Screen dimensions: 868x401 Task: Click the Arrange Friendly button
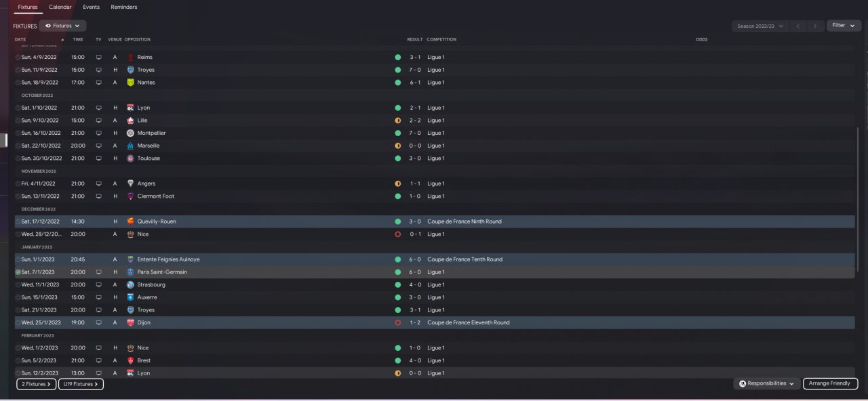point(830,383)
